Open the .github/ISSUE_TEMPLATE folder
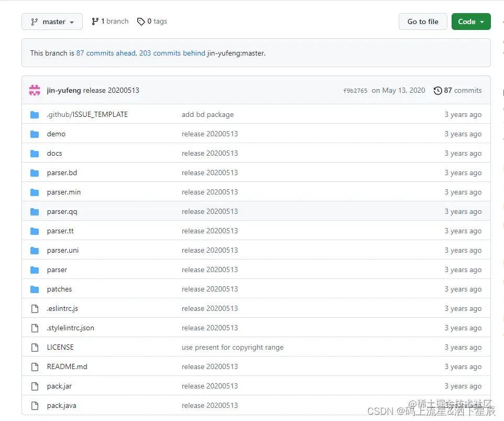Screen dimensions: 504x421 [87, 114]
